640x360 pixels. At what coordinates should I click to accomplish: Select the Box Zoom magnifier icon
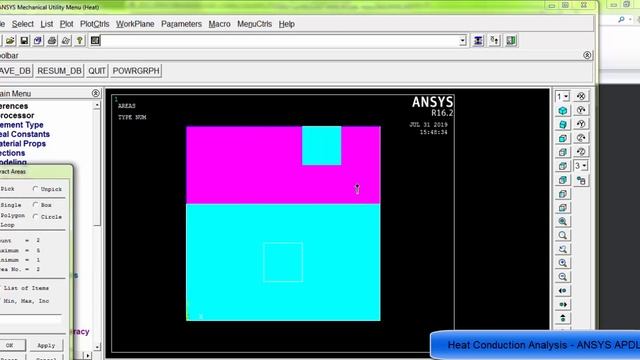click(x=563, y=236)
